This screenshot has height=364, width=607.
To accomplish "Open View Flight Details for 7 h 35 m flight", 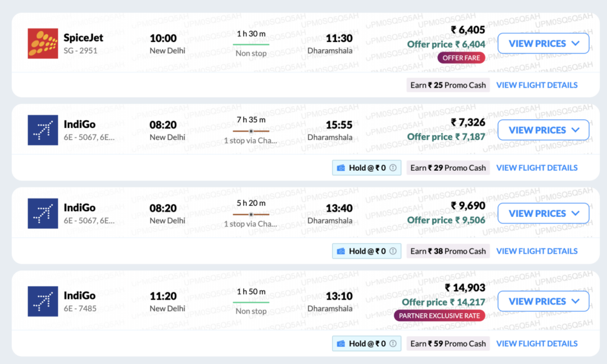I will click(537, 168).
